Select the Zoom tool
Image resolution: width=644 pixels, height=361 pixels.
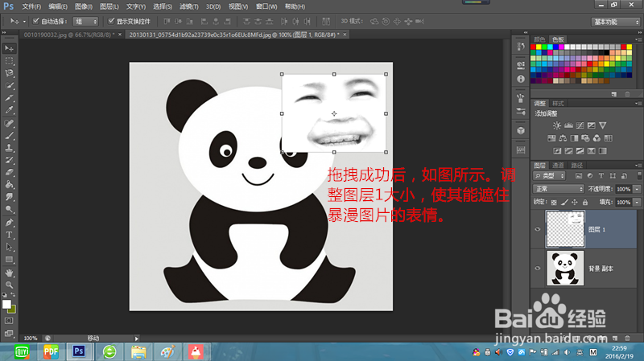coord(9,285)
